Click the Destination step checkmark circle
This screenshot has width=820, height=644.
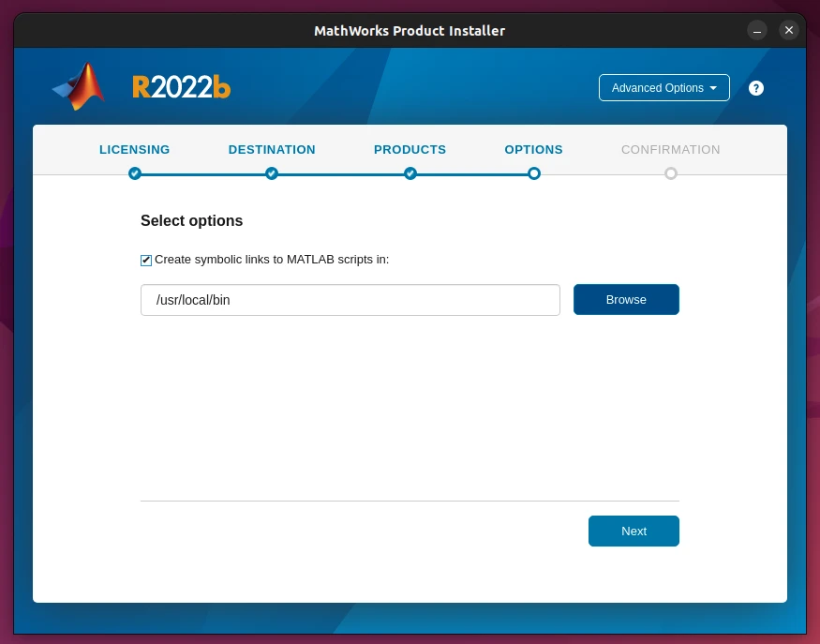tap(272, 173)
